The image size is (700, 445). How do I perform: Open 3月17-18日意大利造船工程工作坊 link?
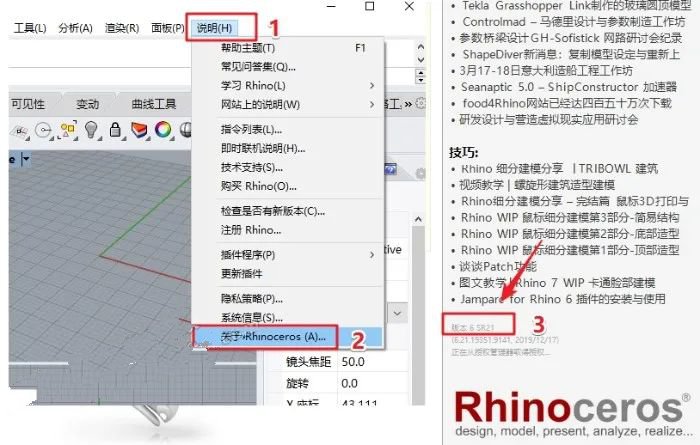(546, 71)
